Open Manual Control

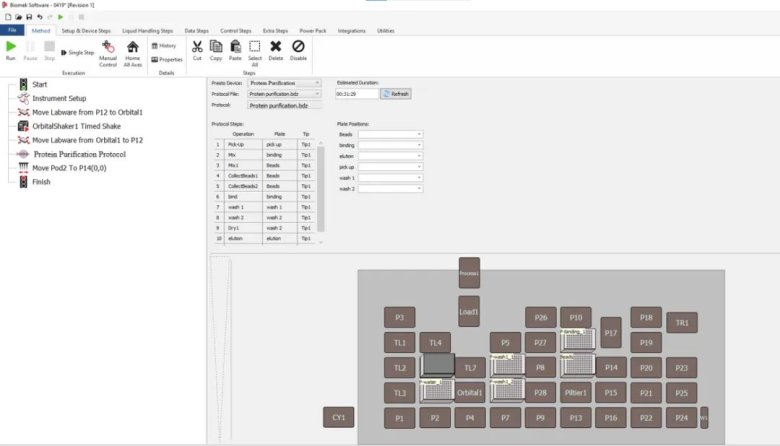[108, 52]
